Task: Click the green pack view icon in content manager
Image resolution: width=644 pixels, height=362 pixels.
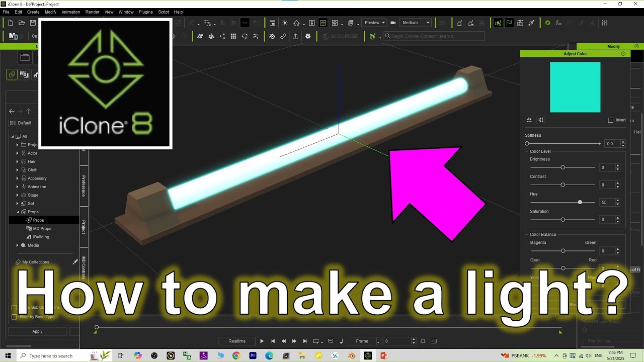Action: (x=12, y=74)
